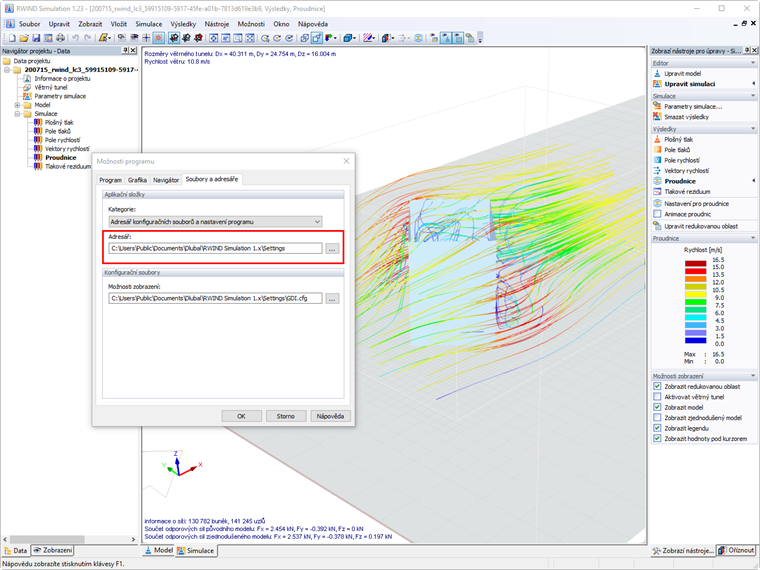Click the Pole tlaků icon in Výsledky panel

657,150
